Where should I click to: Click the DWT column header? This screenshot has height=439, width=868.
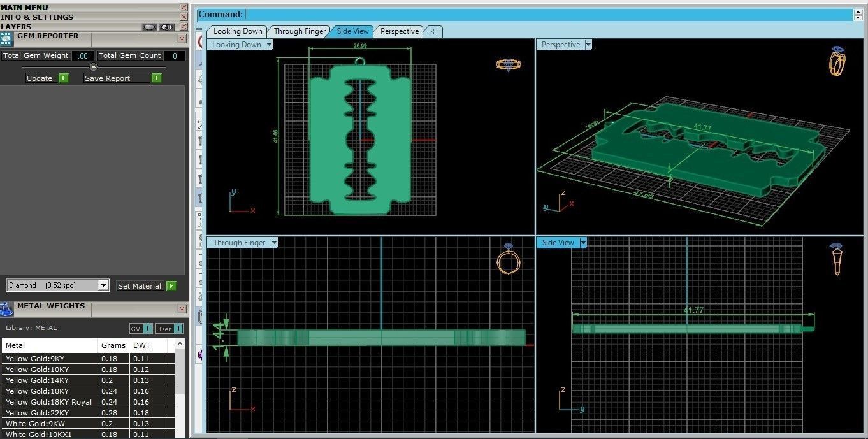pyautogui.click(x=148, y=345)
